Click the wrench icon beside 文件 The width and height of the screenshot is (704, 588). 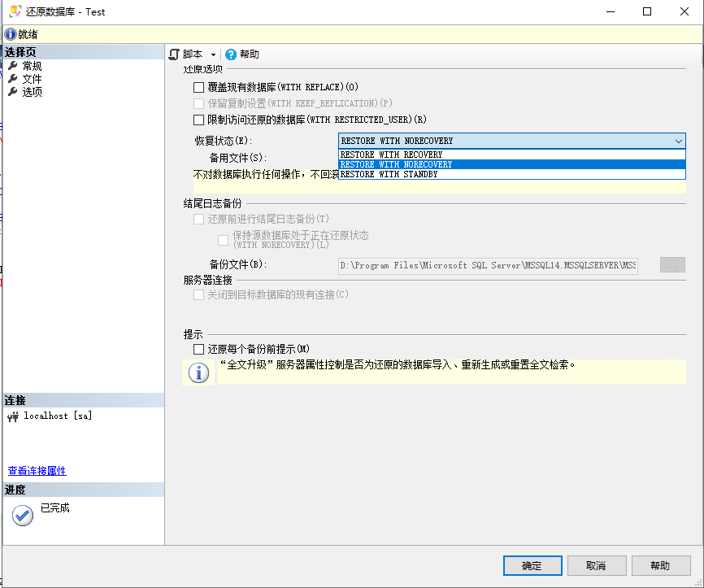click(13, 79)
